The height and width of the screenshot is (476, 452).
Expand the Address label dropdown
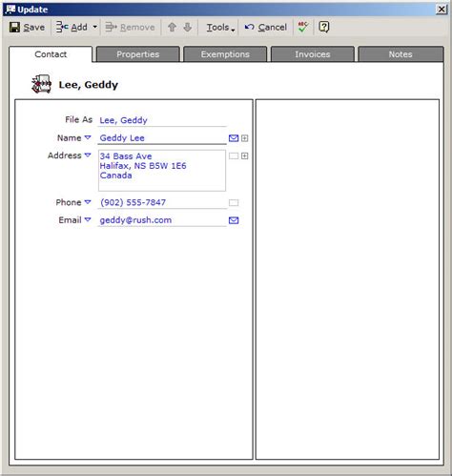coord(88,155)
